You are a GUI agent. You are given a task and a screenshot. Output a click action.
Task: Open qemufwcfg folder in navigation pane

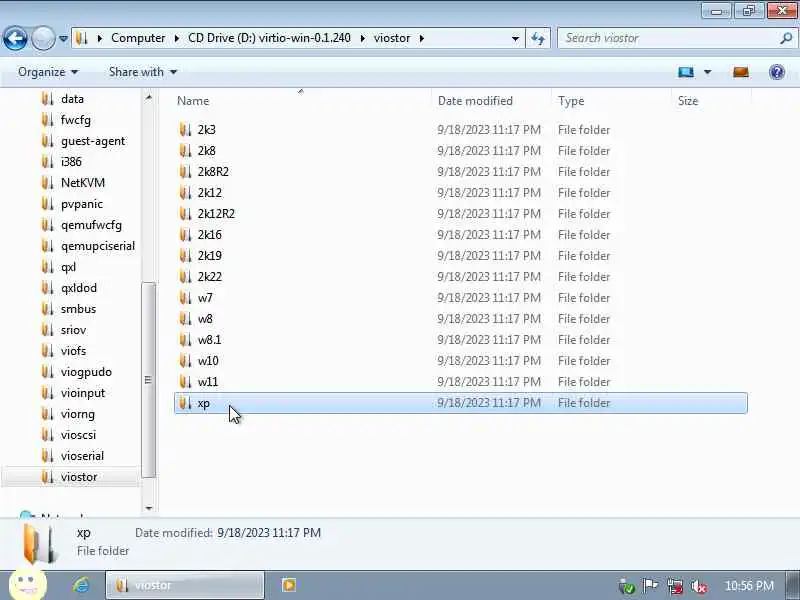[91, 225]
